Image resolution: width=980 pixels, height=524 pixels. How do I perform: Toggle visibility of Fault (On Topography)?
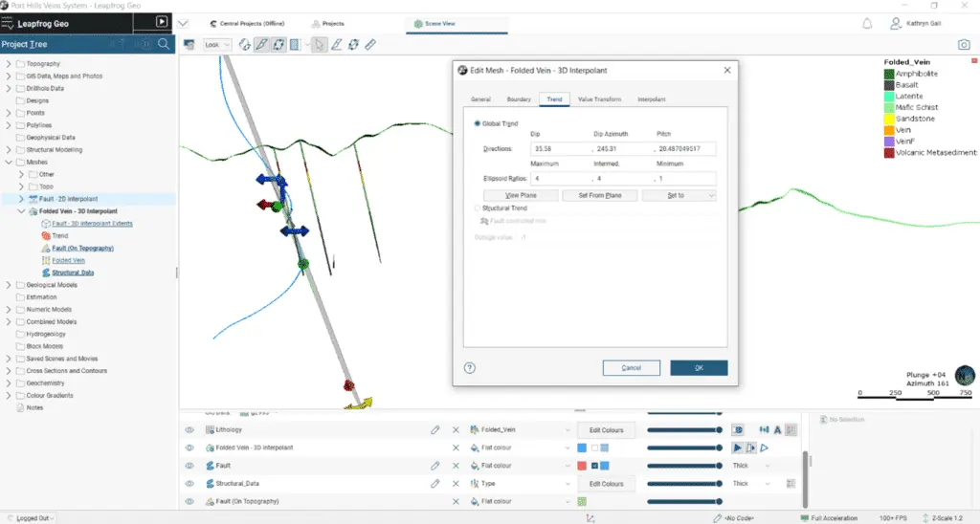[189, 501]
